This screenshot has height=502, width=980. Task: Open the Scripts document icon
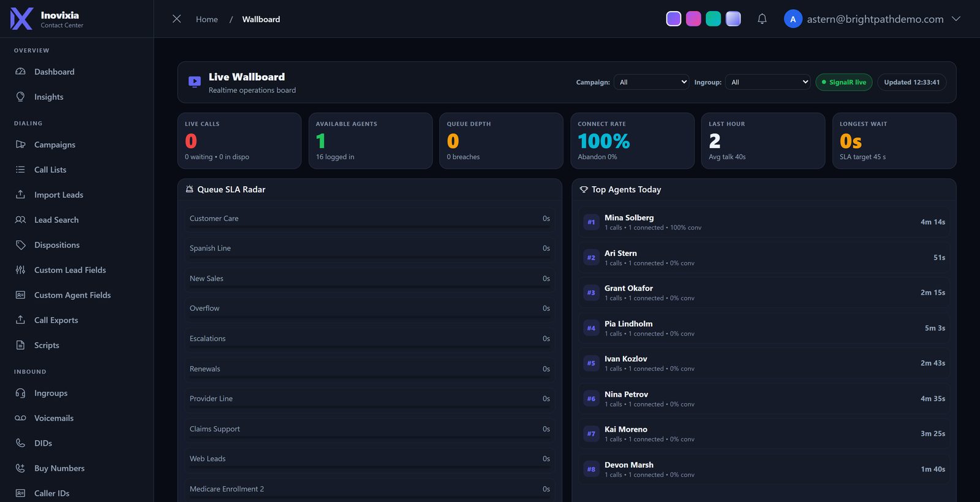pyautogui.click(x=20, y=345)
